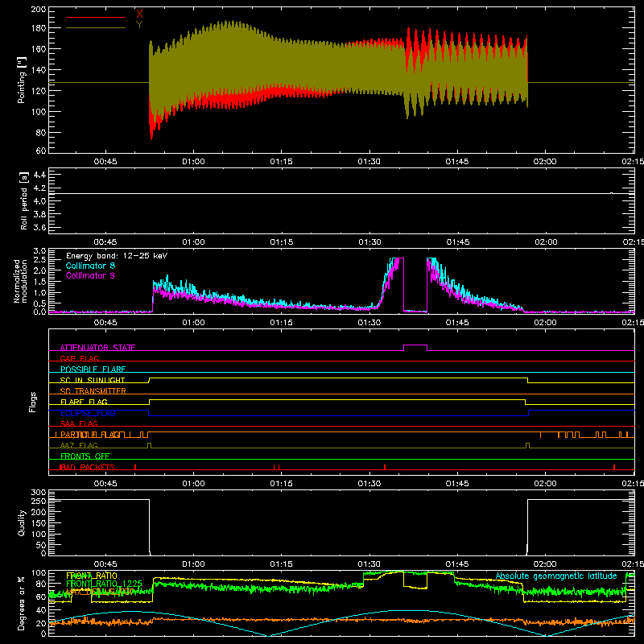Click the GAP_FLAG label

coord(79,358)
